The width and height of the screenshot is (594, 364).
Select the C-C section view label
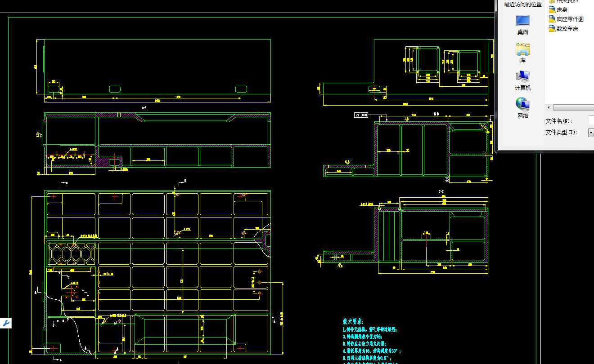pos(442,192)
